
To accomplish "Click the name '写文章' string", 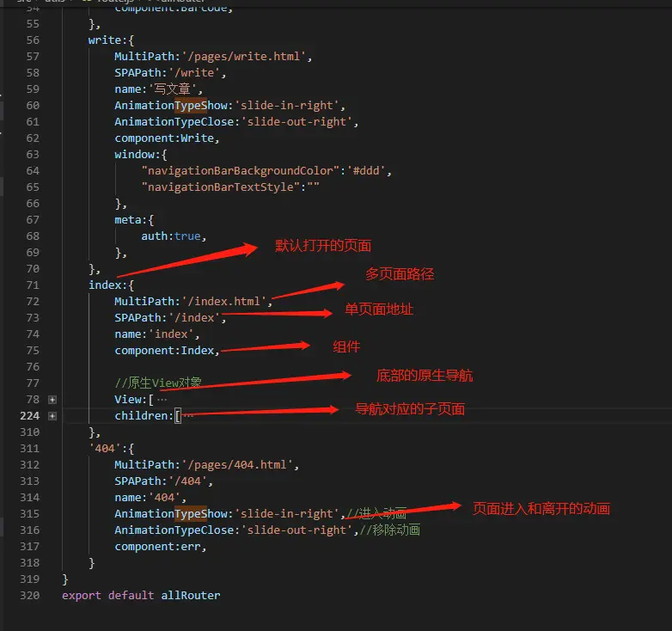I will click(172, 89).
